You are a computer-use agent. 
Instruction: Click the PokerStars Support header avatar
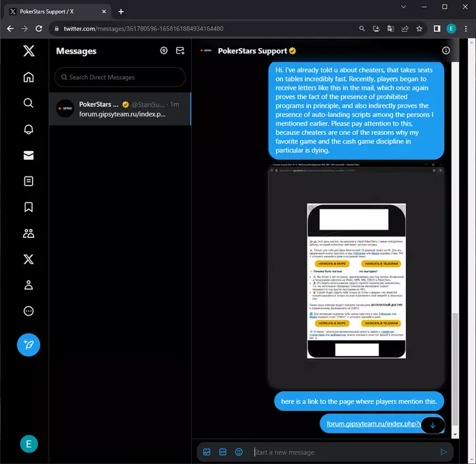tap(206, 51)
